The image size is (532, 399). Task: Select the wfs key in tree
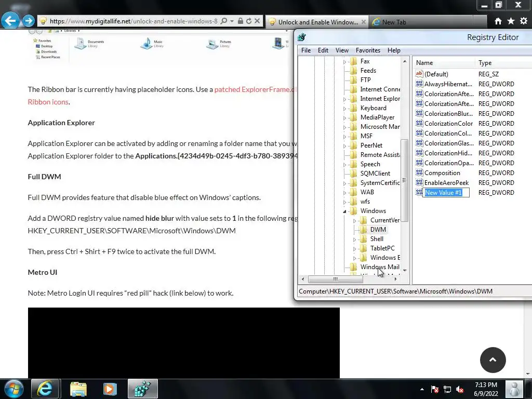pos(365,202)
